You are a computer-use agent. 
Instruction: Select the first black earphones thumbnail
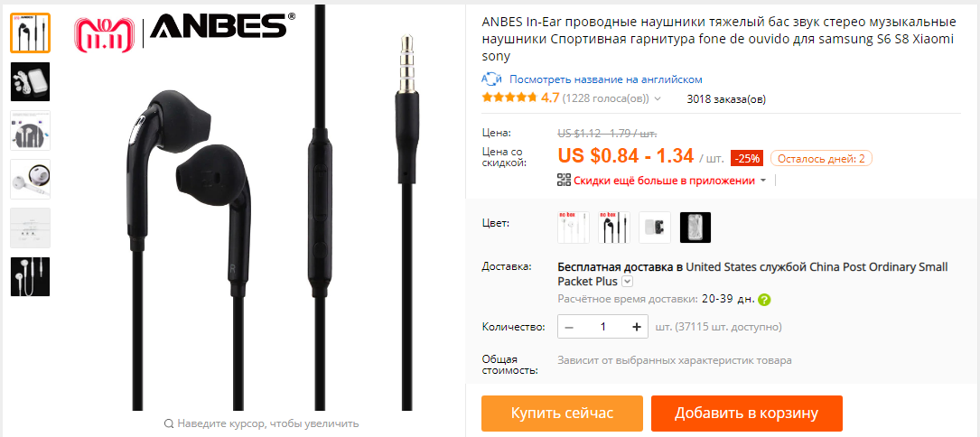30,33
